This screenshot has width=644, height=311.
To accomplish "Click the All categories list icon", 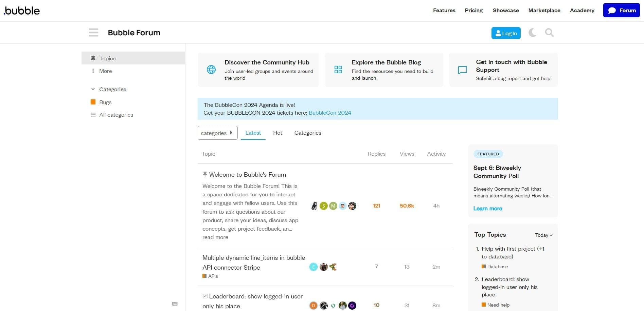I will coord(93,115).
